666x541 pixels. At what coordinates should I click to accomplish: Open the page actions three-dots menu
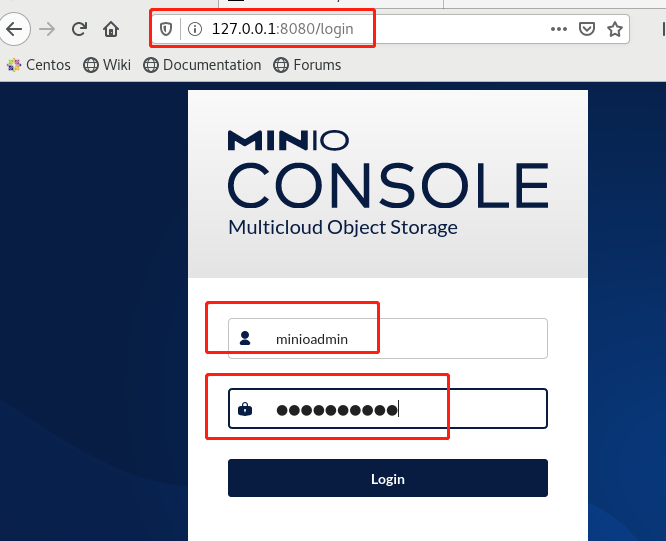pyautogui.click(x=559, y=29)
